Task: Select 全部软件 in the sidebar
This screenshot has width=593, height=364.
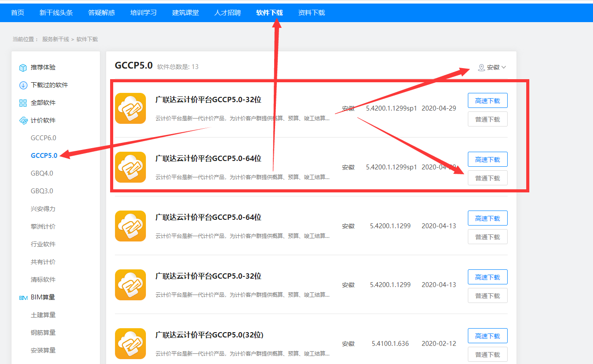Action: click(43, 103)
